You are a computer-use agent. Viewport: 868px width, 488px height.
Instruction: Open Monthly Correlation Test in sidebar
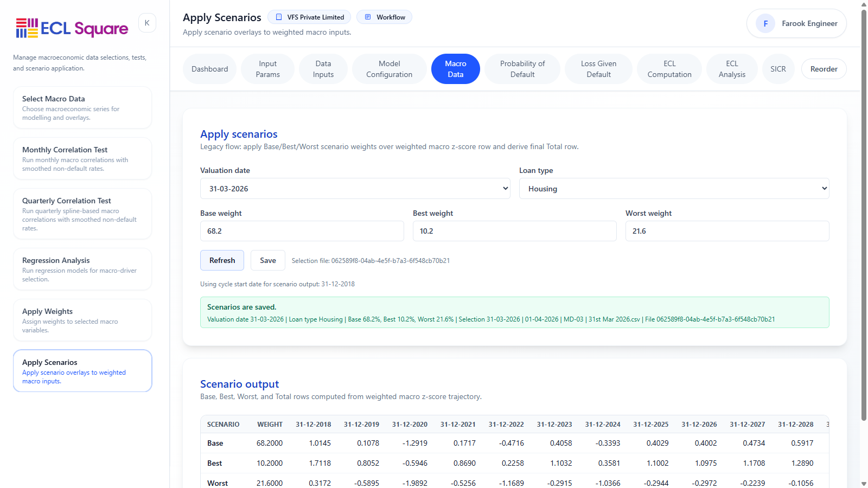(x=82, y=158)
